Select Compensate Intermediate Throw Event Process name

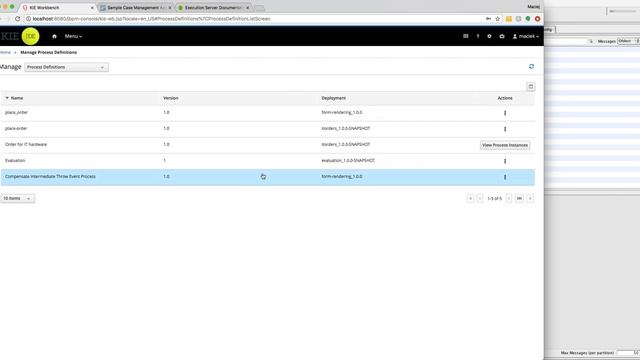(50, 176)
